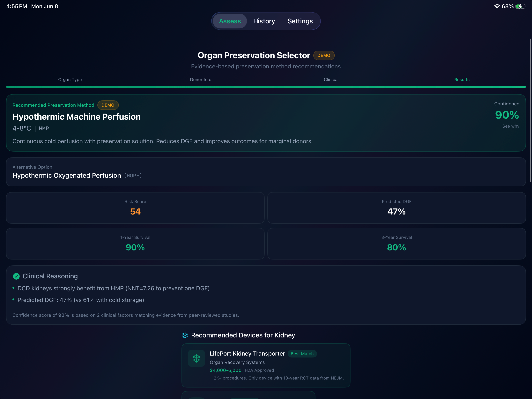Click the Wi-Fi status icon

tap(497, 6)
